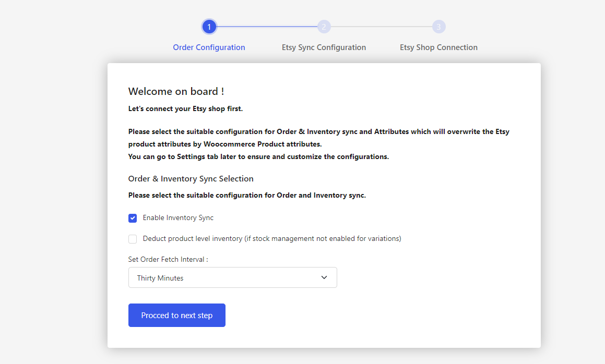The height and width of the screenshot is (364, 605).
Task: Click the active blue step indicator
Action: pyautogui.click(x=209, y=26)
